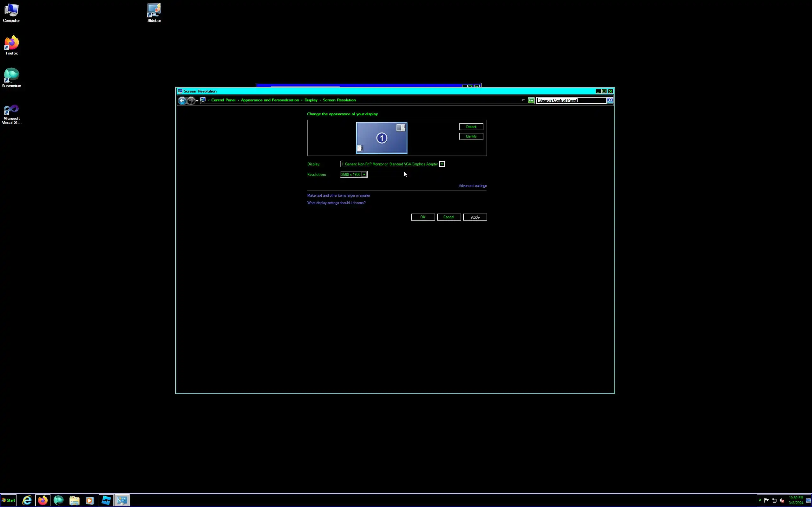Viewport: 812px width, 507px height.
Task: Expand the Display dropdown list
Action: pos(442,164)
